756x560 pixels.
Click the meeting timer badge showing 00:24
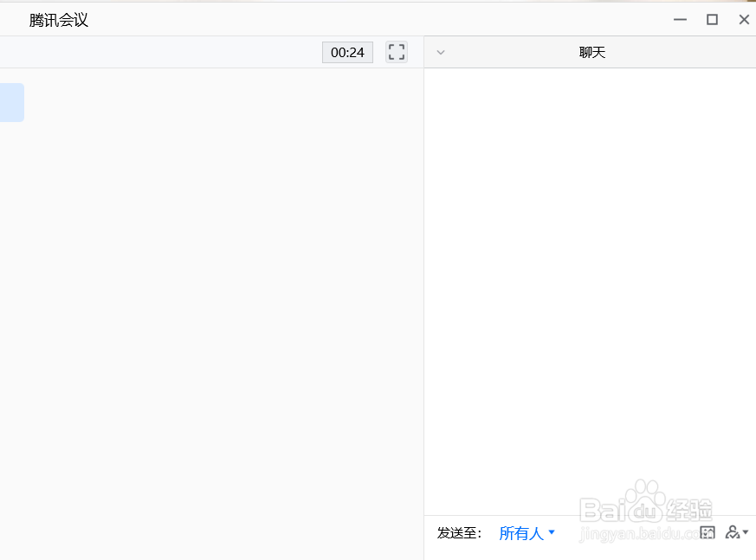coord(346,52)
